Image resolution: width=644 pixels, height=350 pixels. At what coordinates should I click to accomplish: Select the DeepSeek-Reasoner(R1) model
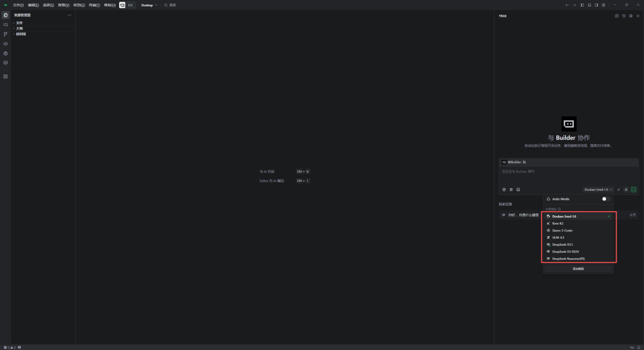click(x=578, y=259)
